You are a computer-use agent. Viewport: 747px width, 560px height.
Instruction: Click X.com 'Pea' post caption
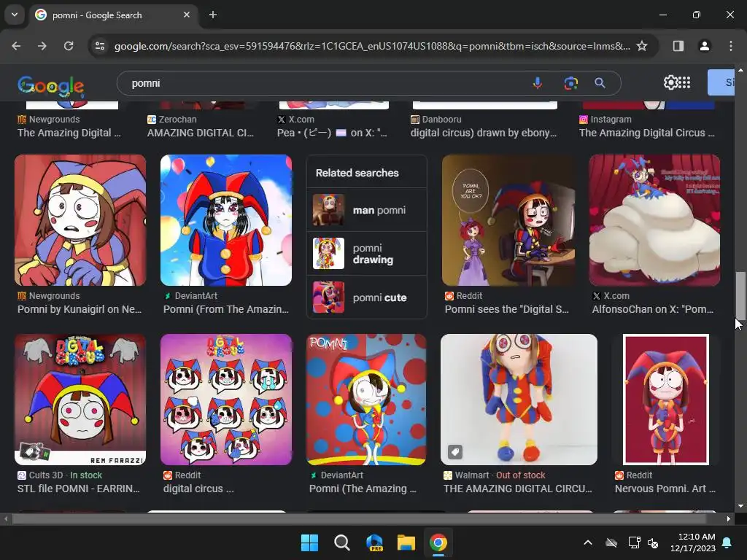point(332,133)
